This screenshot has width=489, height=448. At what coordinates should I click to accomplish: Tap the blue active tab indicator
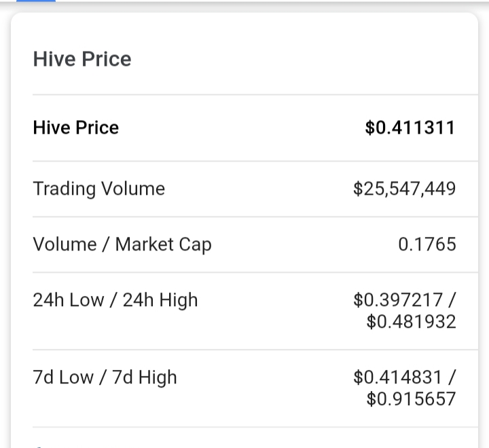point(35,1)
